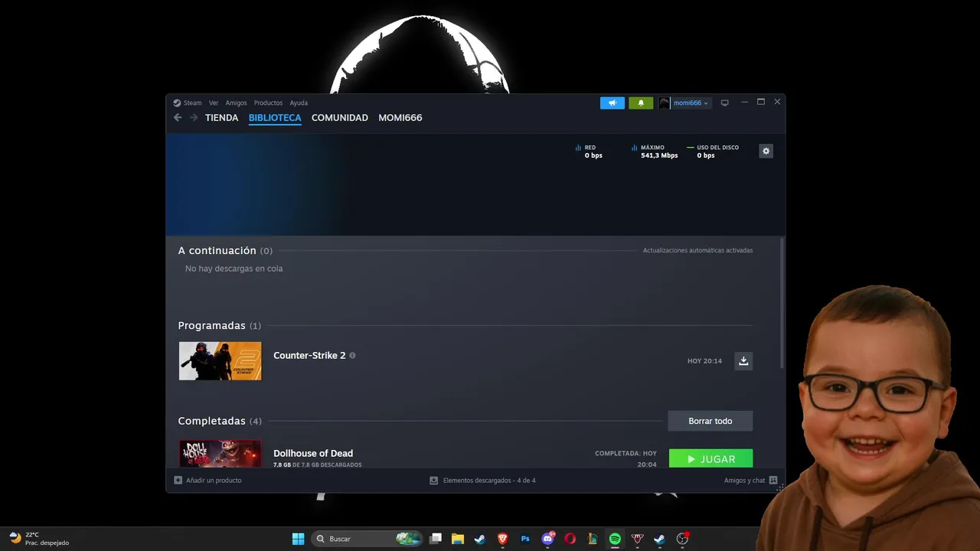The height and width of the screenshot is (551, 980).
Task: Click the Counter-Strike 2 info icon
Action: point(352,355)
